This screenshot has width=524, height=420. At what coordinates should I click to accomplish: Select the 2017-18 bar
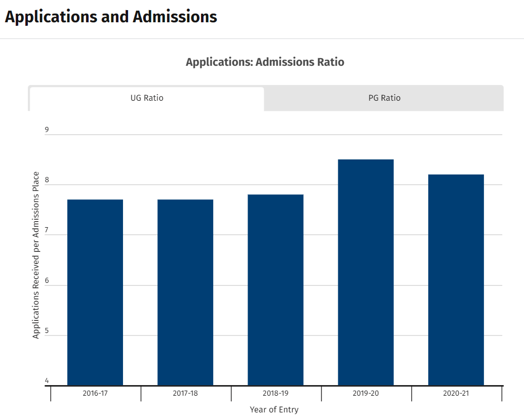pos(185,292)
